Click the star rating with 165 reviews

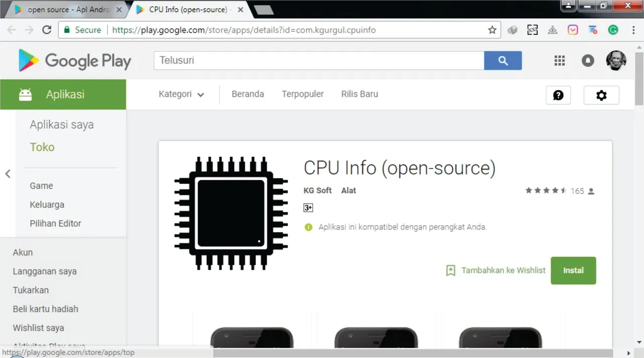(560, 191)
